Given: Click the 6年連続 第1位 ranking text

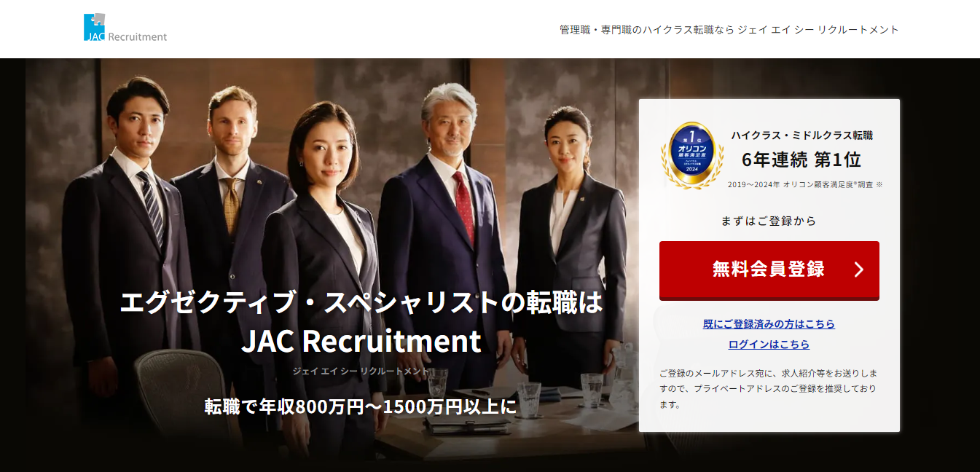Looking at the screenshot, I should [x=801, y=160].
